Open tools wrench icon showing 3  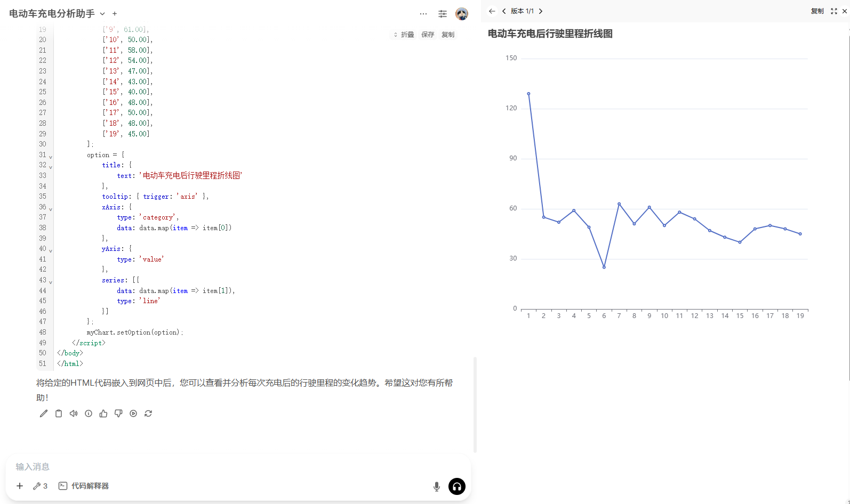[x=40, y=486]
